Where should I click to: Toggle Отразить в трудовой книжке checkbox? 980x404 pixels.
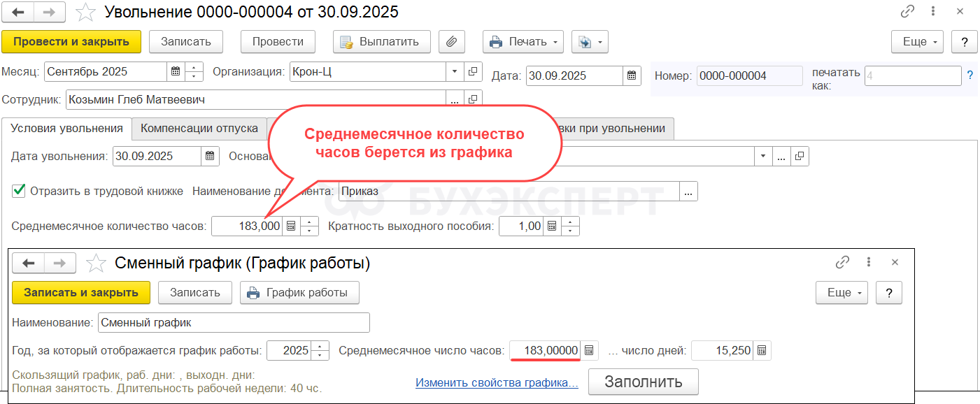point(19,191)
